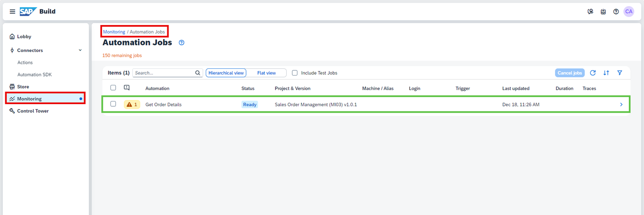This screenshot has width=644, height=215.
Task: Click the Project & Version column header
Action: coord(292,89)
